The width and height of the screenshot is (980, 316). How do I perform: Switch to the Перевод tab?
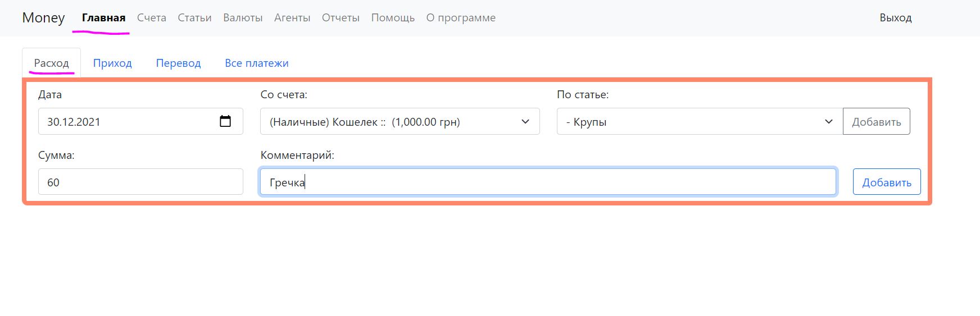[178, 63]
